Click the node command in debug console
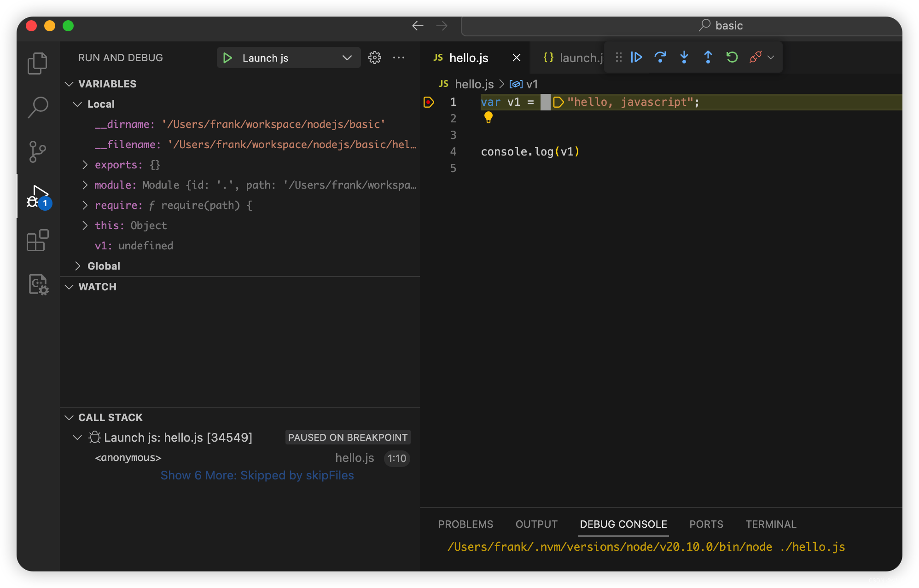This screenshot has width=919, height=588. (x=646, y=547)
